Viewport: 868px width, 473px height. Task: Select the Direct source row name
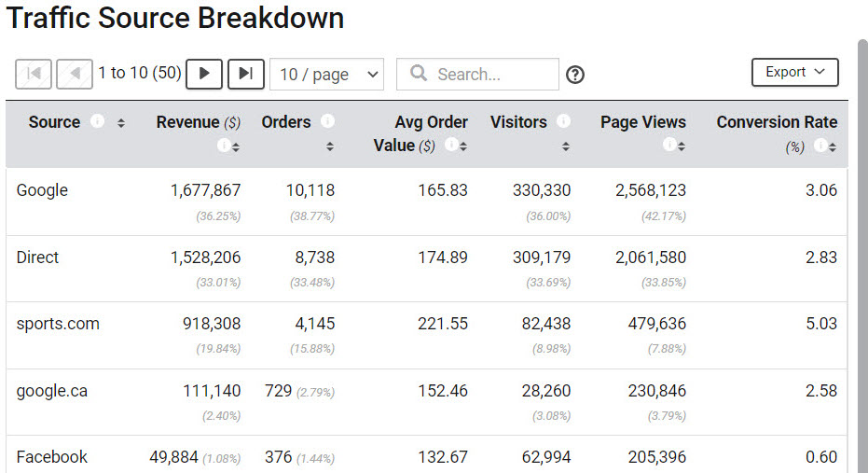point(37,257)
